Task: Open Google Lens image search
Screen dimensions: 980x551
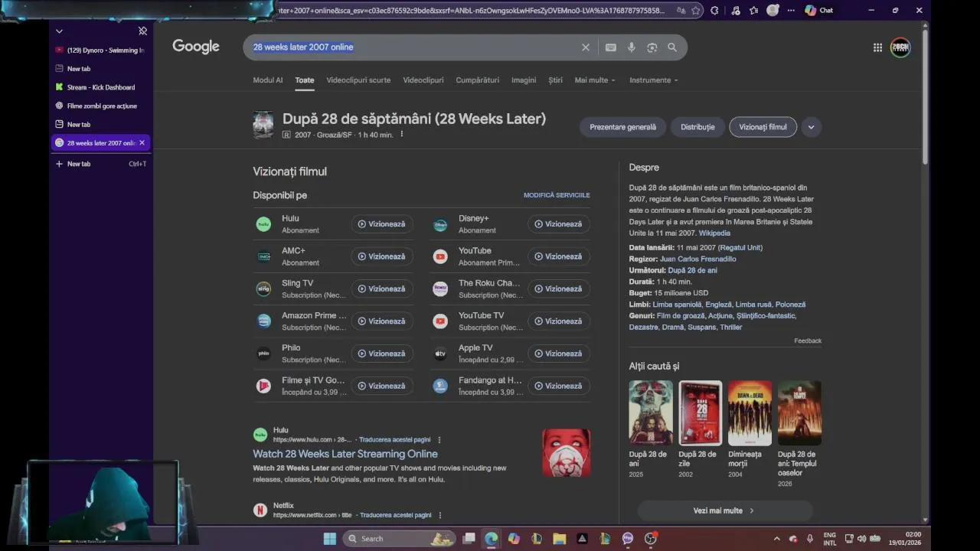Action: click(x=652, y=47)
